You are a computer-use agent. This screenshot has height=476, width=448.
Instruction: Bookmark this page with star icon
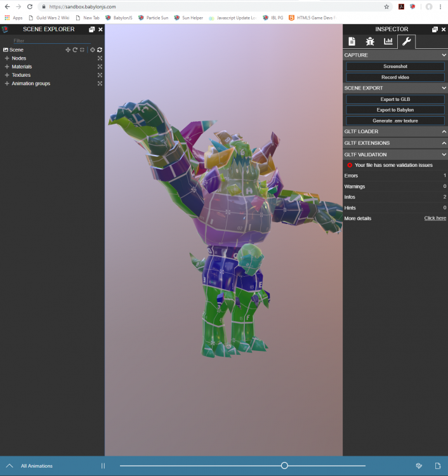pyautogui.click(x=386, y=7)
